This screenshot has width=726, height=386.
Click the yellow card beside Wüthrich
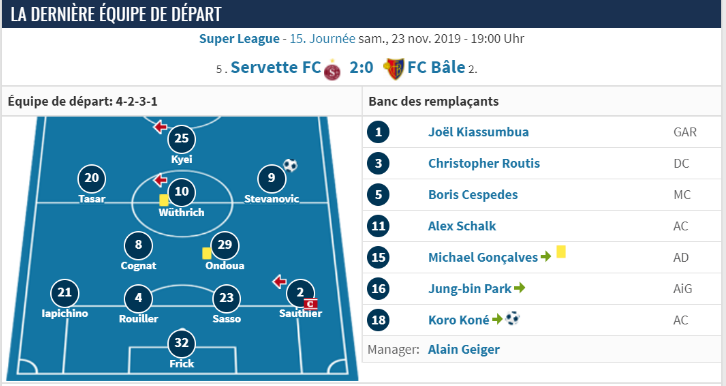163,200
